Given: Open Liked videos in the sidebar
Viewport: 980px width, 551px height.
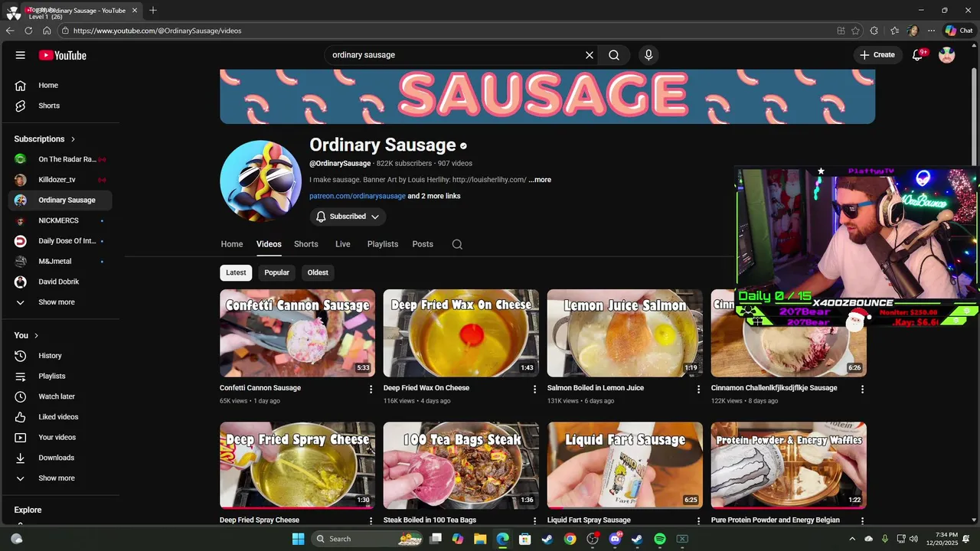Looking at the screenshot, I should coord(60,417).
